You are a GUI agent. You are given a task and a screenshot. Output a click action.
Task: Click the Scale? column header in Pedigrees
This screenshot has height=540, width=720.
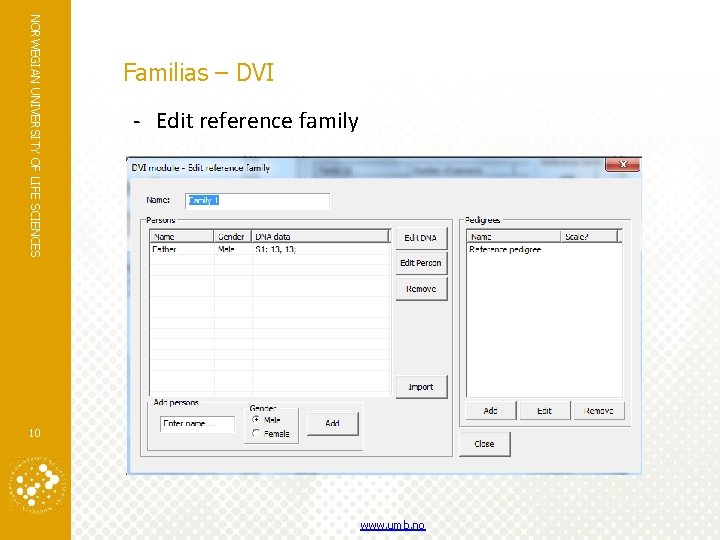[x=589, y=236]
